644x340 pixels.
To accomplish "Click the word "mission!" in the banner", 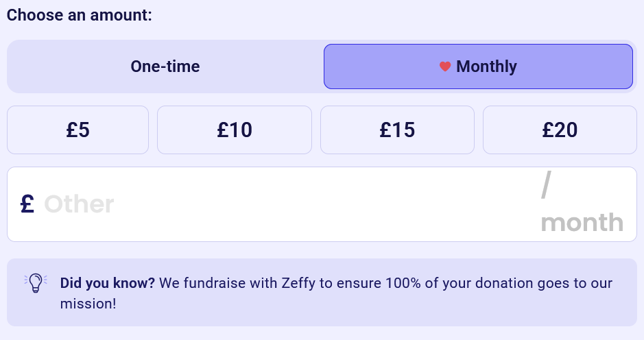I will 88,303.
